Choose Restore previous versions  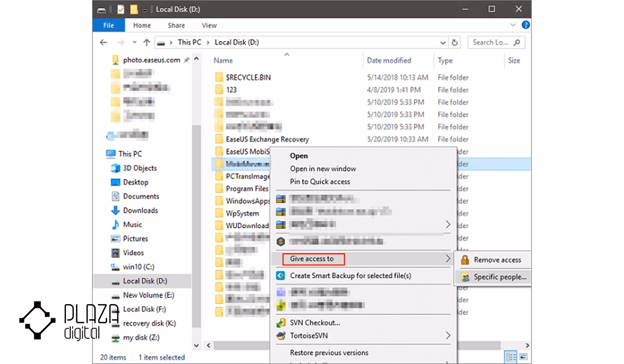click(x=329, y=353)
